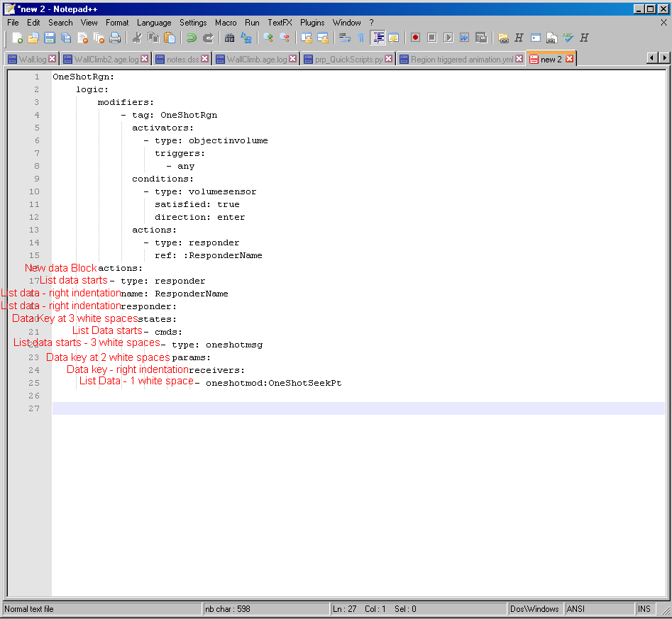Close the current document via toolbar
Screen dimensions: 672x619
(82, 38)
